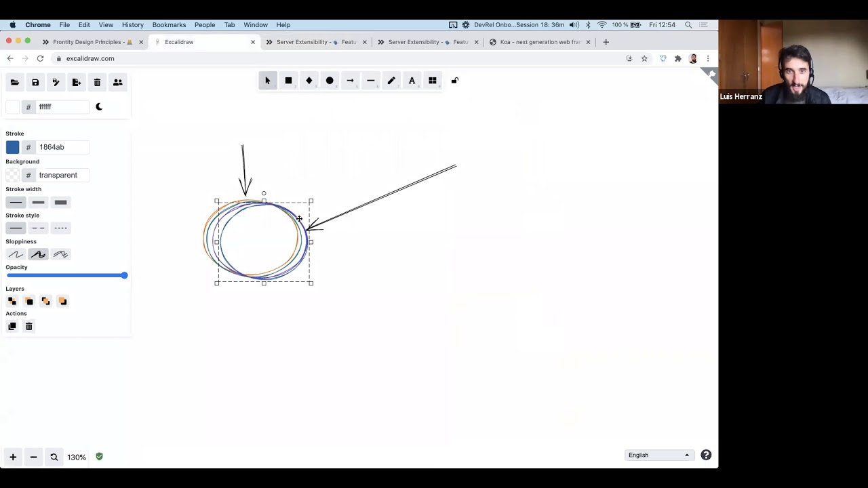Open the shape Library icon
868x488 pixels.
[x=433, y=81]
